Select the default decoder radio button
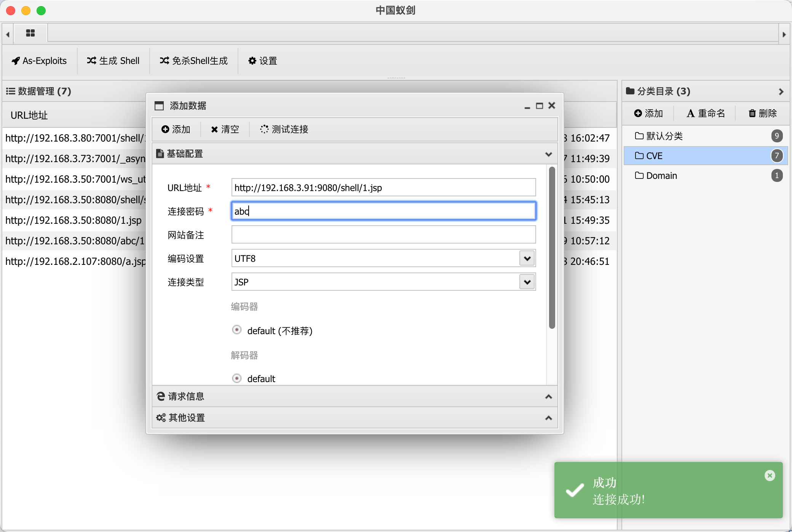The image size is (792, 532). tap(237, 378)
